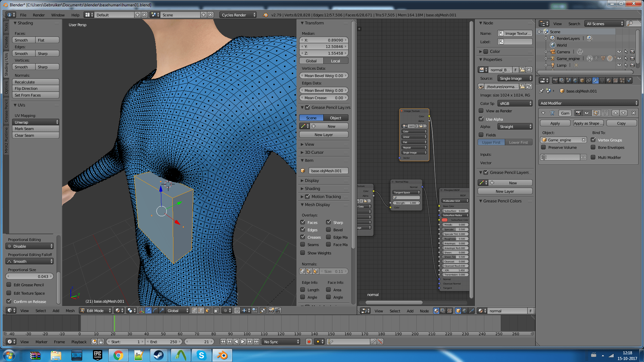Open the sRGB color space dropdown
The width and height of the screenshot is (644, 362).
click(515, 103)
